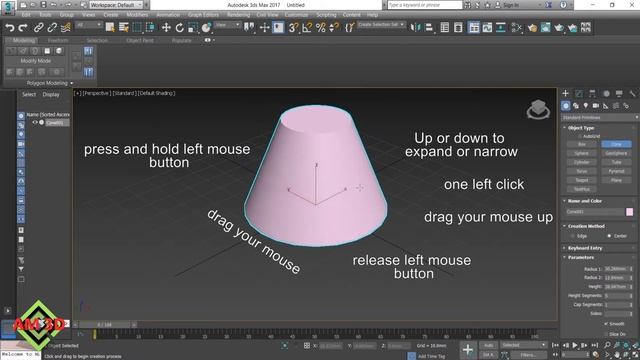
Task: Toggle the Angle Snap icon
Action: (307, 27)
